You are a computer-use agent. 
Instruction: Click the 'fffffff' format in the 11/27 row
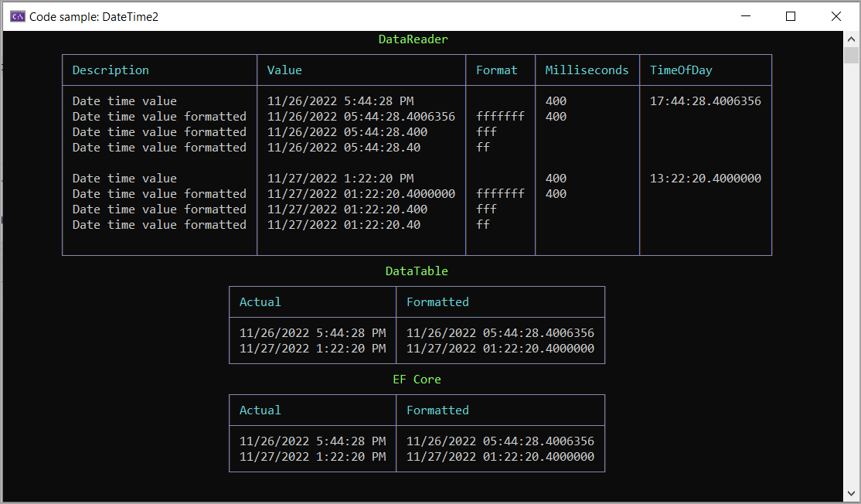pos(500,194)
